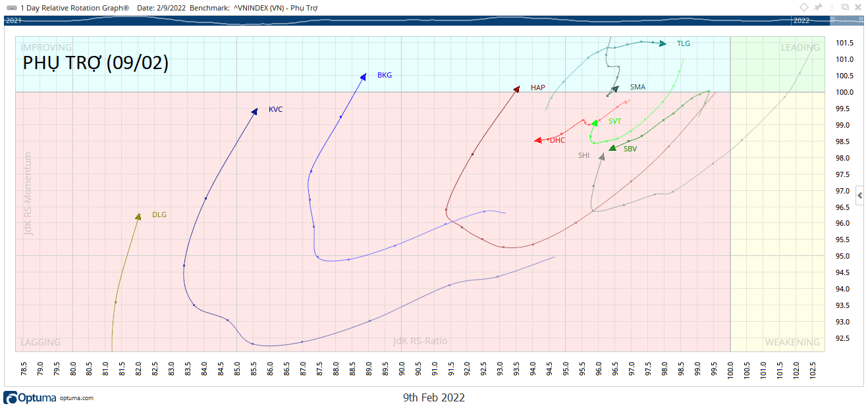Click the 'JdK RS-Momentum' axis label
The image size is (868, 408).
(x=28, y=193)
